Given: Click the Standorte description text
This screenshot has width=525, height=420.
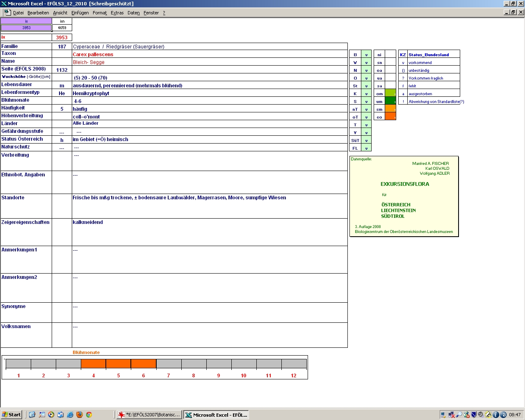Looking at the screenshot, I should click(x=179, y=198).
